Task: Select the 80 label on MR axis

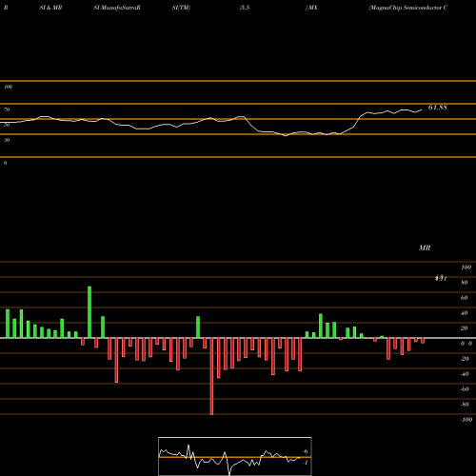Action: pyautogui.click(x=465, y=283)
